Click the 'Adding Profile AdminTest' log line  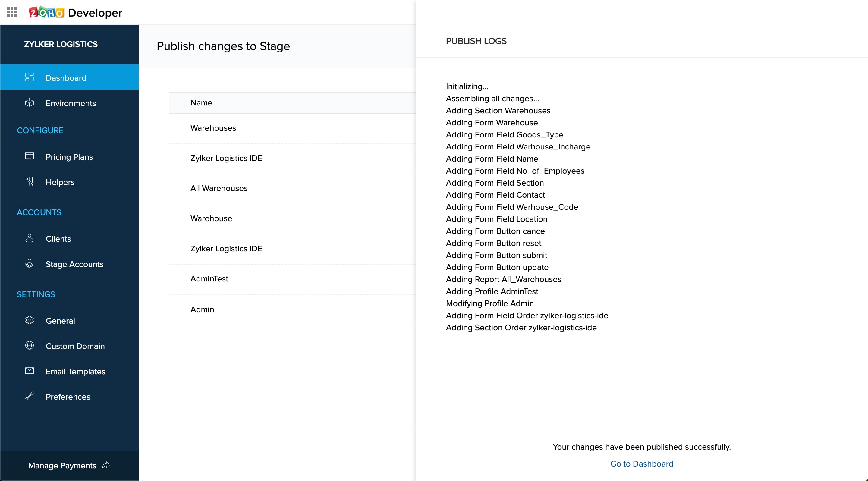492,291
